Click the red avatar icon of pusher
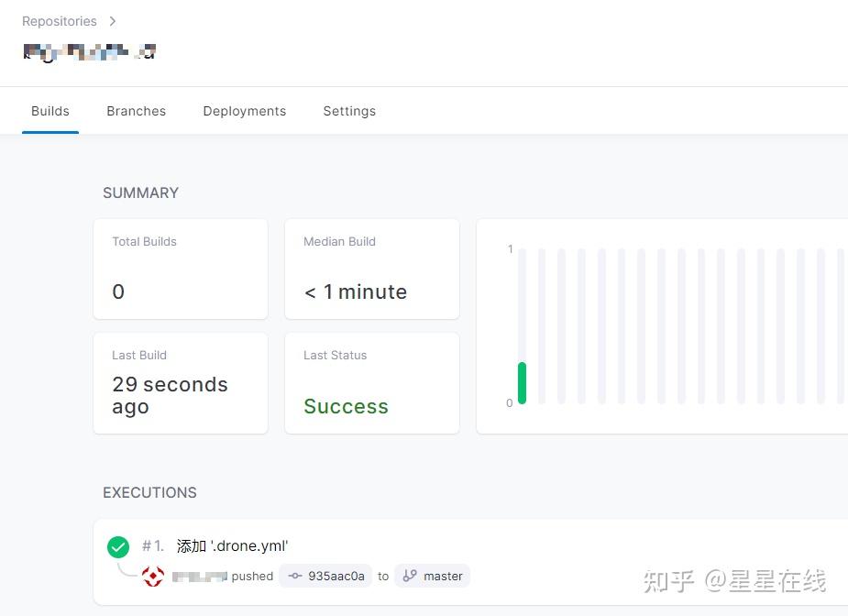Image resolution: width=848 pixels, height=616 pixels. (x=153, y=576)
